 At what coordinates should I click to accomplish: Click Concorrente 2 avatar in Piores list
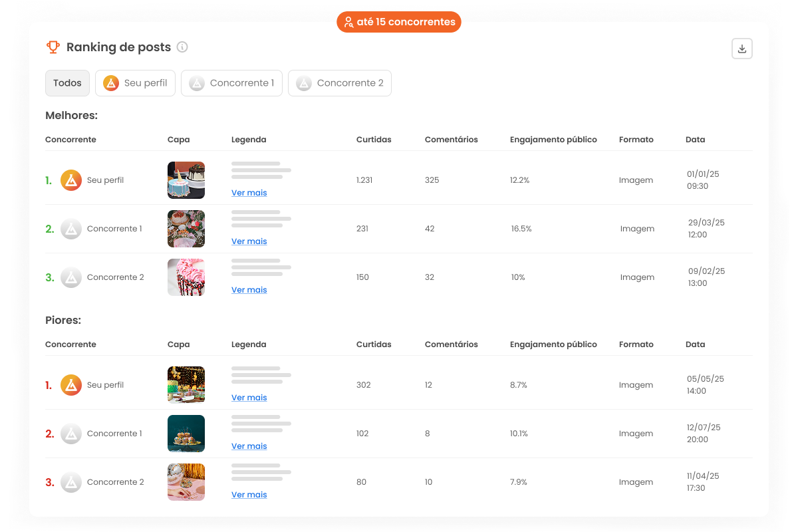pyautogui.click(x=71, y=482)
